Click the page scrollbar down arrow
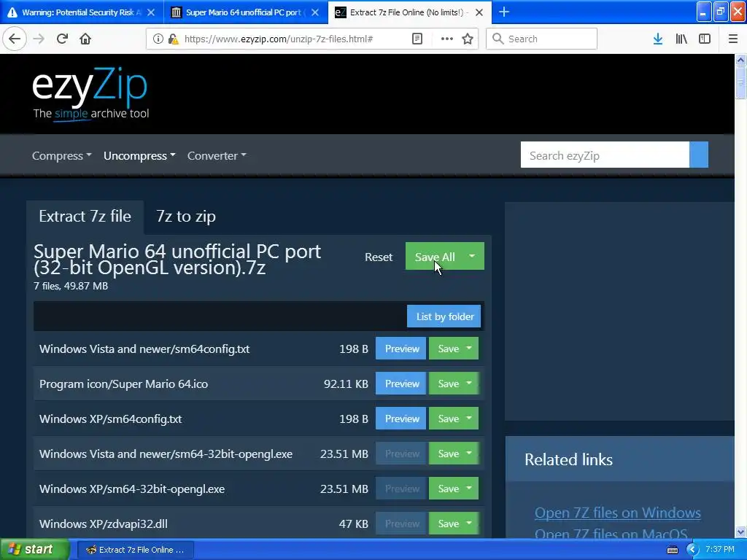The width and height of the screenshot is (747, 560). click(740, 532)
